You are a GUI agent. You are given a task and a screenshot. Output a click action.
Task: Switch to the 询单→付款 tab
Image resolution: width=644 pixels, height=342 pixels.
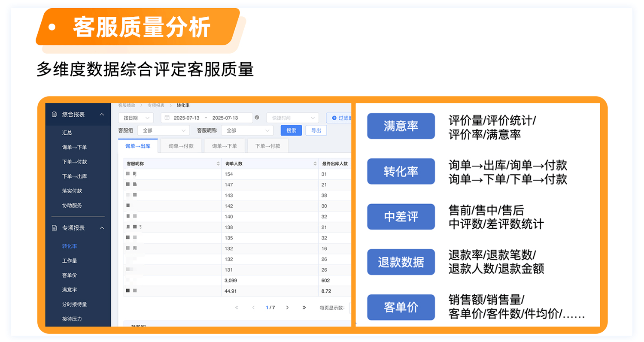[x=181, y=146]
